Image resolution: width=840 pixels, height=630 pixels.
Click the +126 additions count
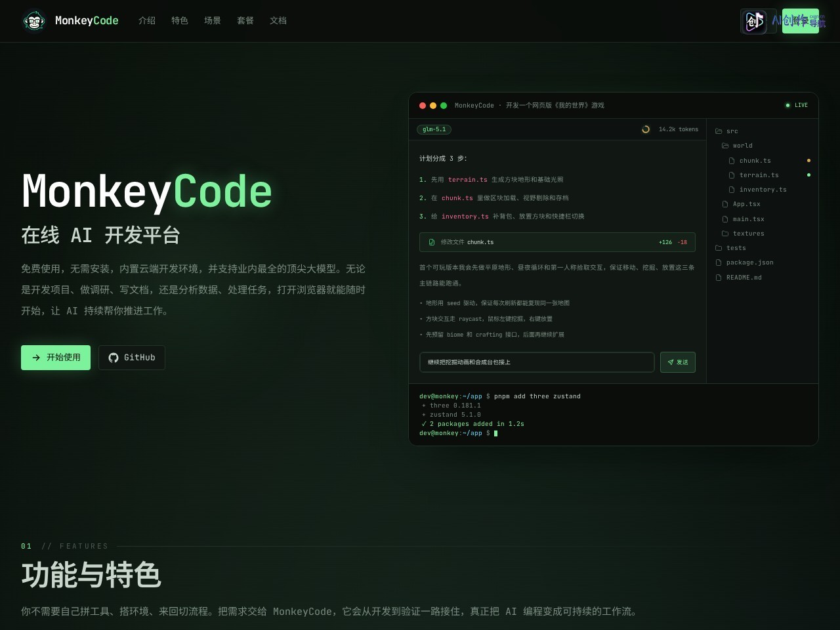pyautogui.click(x=665, y=242)
